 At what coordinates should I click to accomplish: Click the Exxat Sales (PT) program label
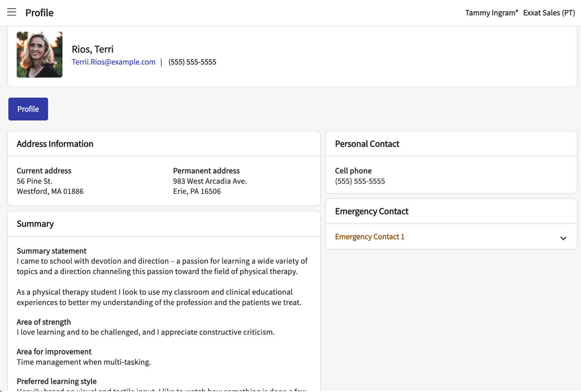tap(549, 13)
